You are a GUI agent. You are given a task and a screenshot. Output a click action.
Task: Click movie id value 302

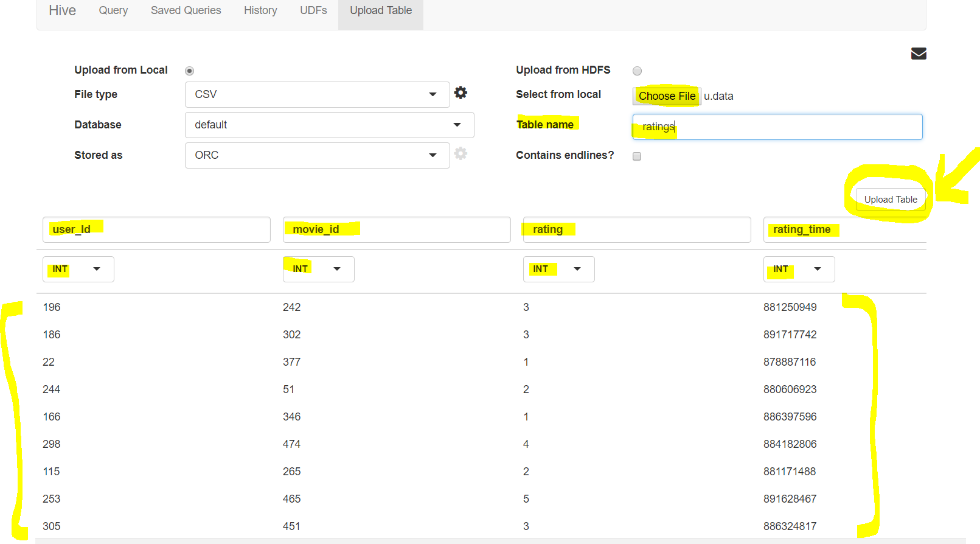(x=292, y=335)
